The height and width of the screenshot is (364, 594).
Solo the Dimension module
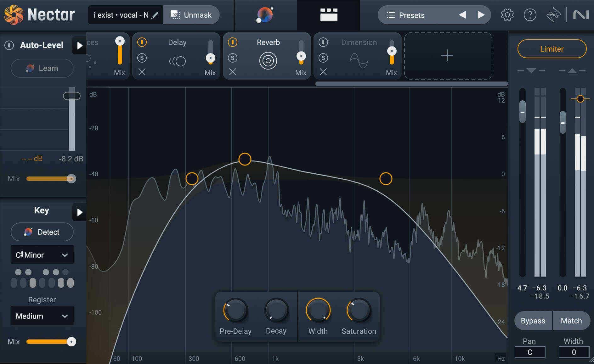coord(323,58)
